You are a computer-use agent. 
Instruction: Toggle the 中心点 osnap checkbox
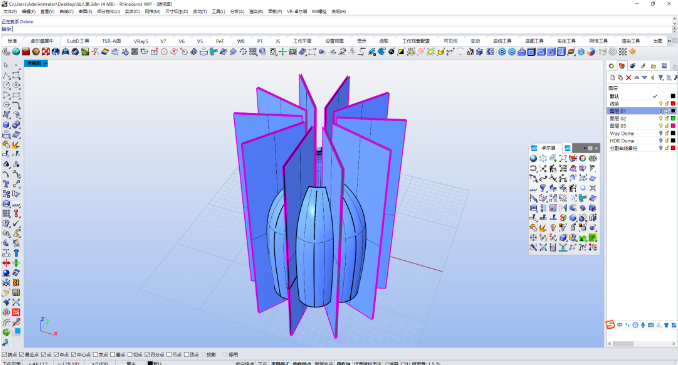coord(73,355)
